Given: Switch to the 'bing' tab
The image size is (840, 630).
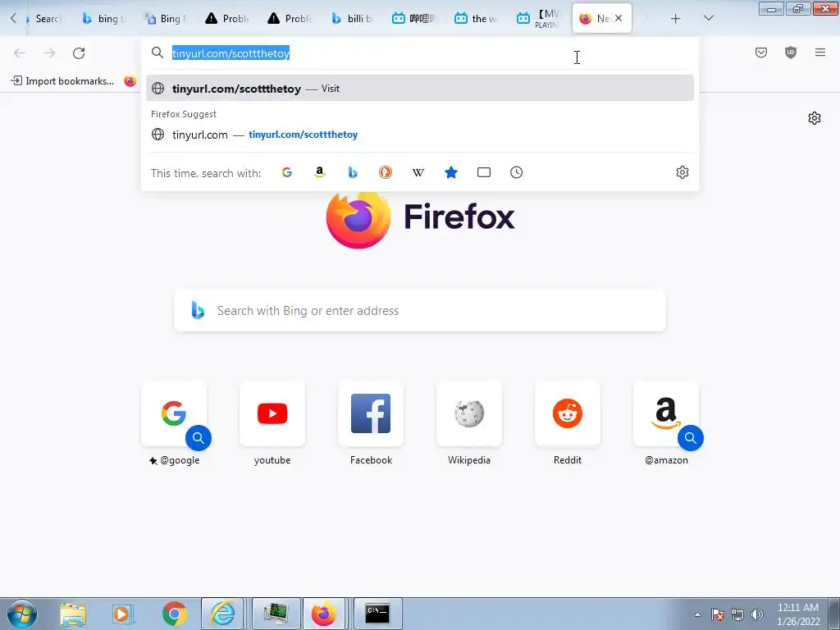Looking at the screenshot, I should [104, 19].
